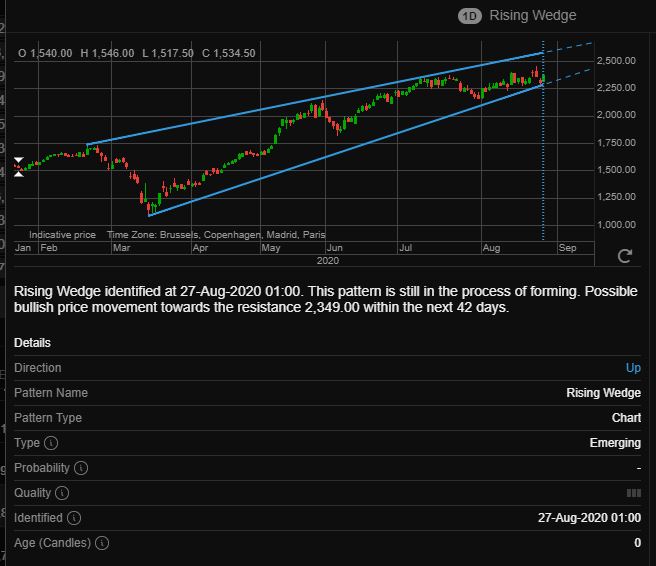The height and width of the screenshot is (566, 656).
Task: Click the upper wedge trendline
Action: [x=315, y=99]
